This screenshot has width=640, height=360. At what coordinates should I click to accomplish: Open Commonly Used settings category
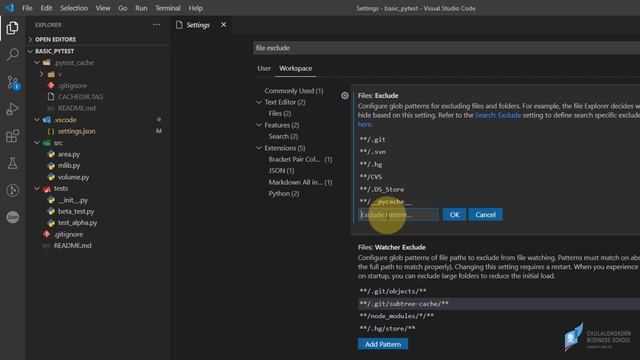pyautogui.click(x=293, y=91)
